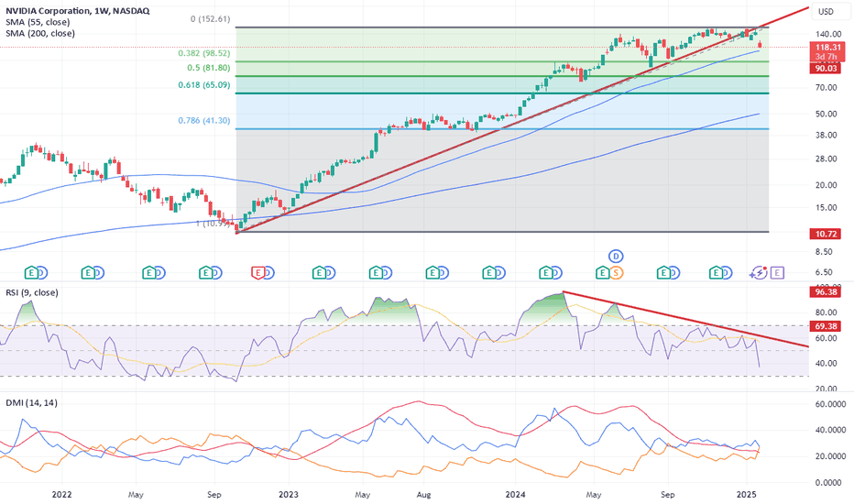Click the 38.00 price axis label
The height and width of the screenshot is (504, 854).
click(x=827, y=135)
